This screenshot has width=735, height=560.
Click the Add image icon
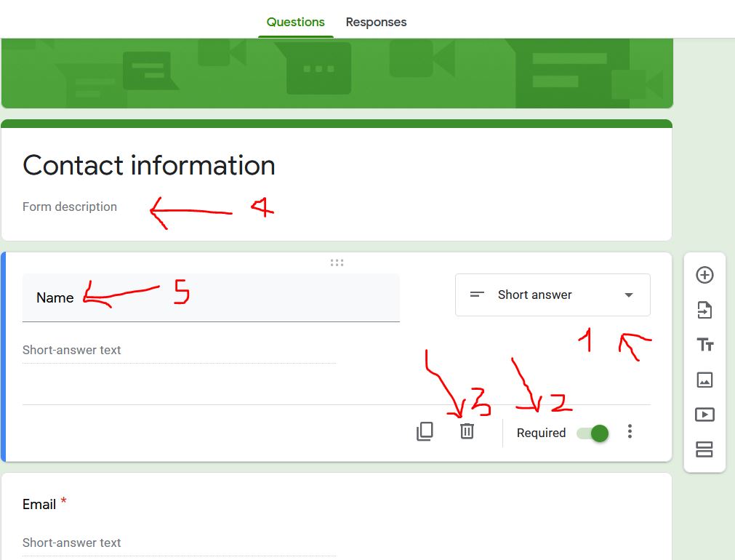704,380
